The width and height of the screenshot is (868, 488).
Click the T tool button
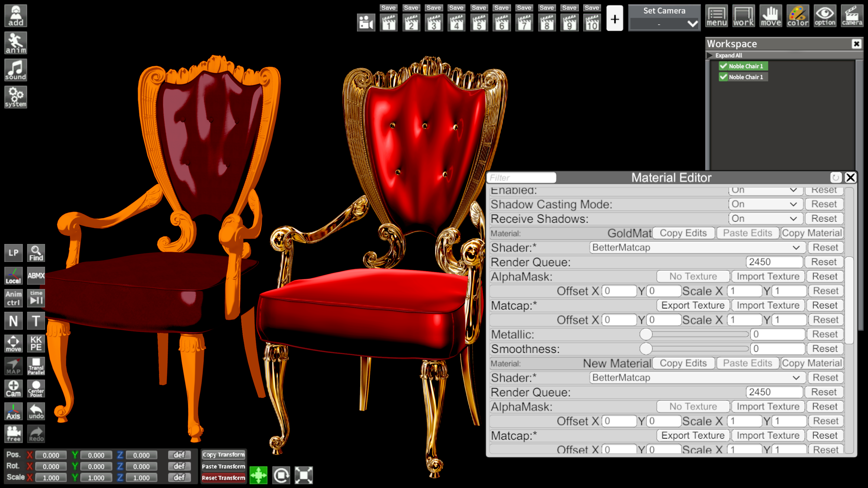coord(36,321)
